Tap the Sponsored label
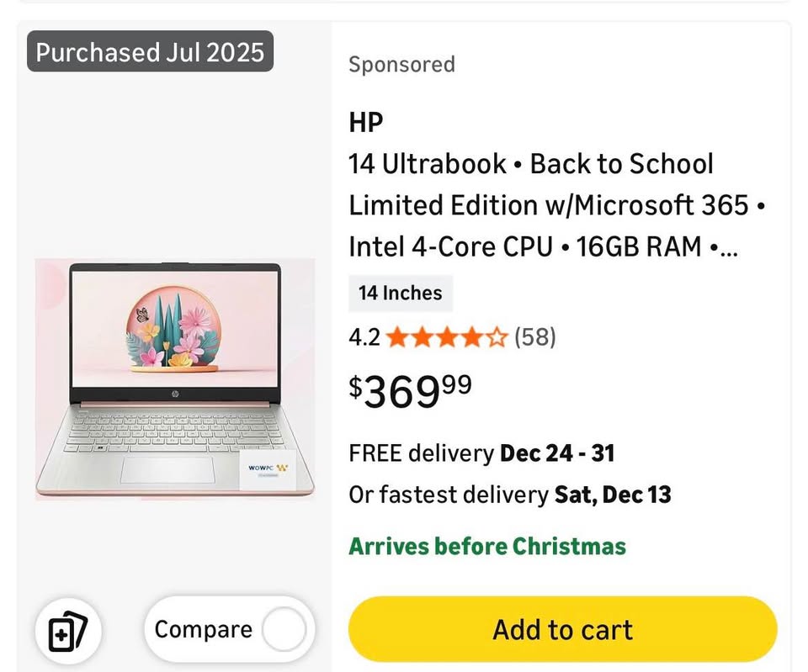Screen dimensions: 808x672 point(401,65)
